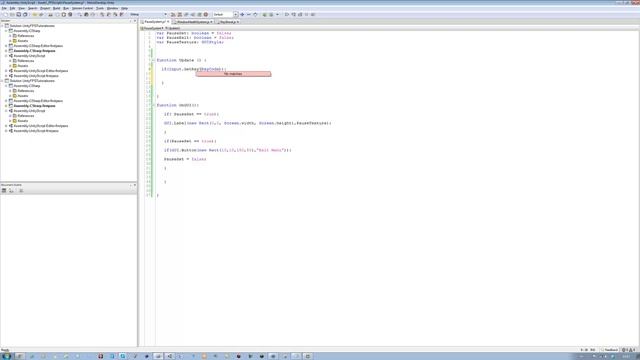Click the New File toolbar icon
The image size is (640, 360).
(6, 14)
